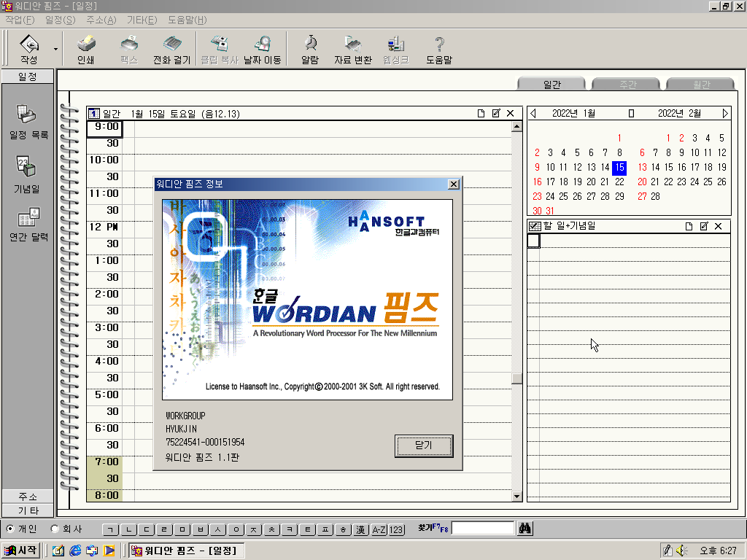Click the 웹싱크 toolbar icon
747x560 pixels.
coord(396,49)
